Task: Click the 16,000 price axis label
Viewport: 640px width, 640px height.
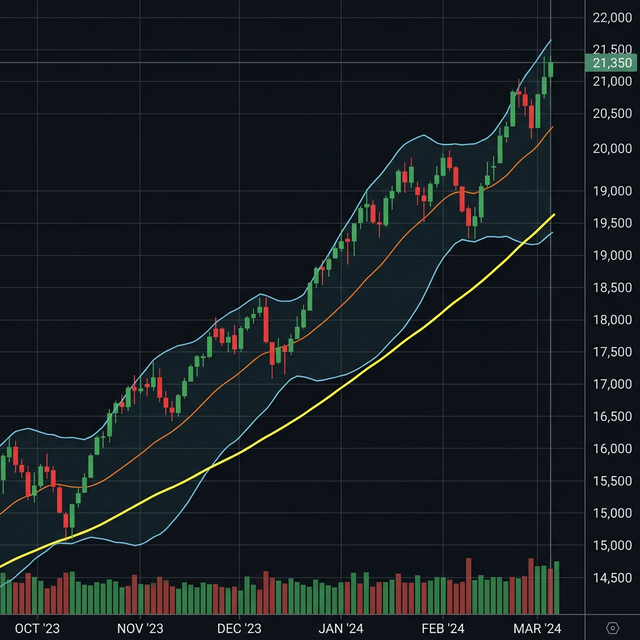Action: pos(611,449)
